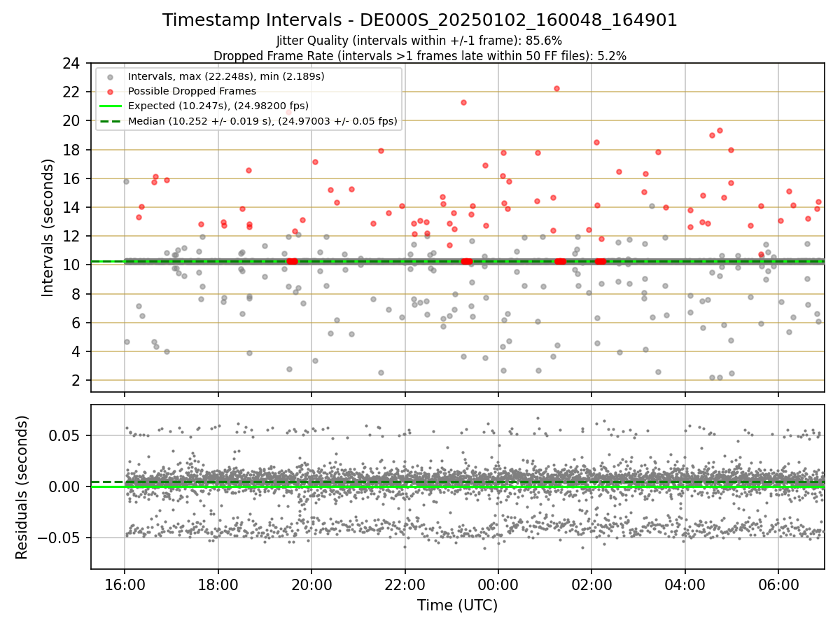The image size is (840, 630).
Task: Click the "2" tick on the intervals axis
Action: click(x=75, y=381)
